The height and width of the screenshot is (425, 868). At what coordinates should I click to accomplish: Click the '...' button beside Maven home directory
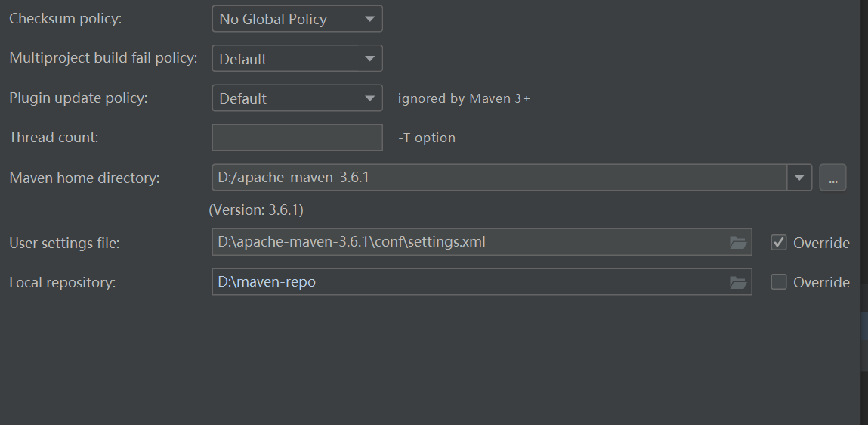pyautogui.click(x=832, y=178)
